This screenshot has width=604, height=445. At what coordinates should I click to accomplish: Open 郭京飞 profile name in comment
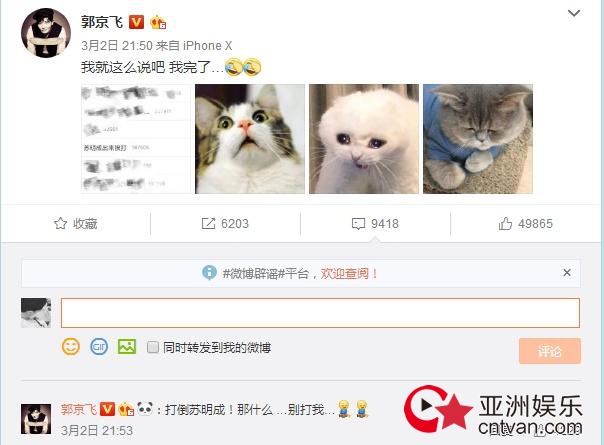(79, 409)
